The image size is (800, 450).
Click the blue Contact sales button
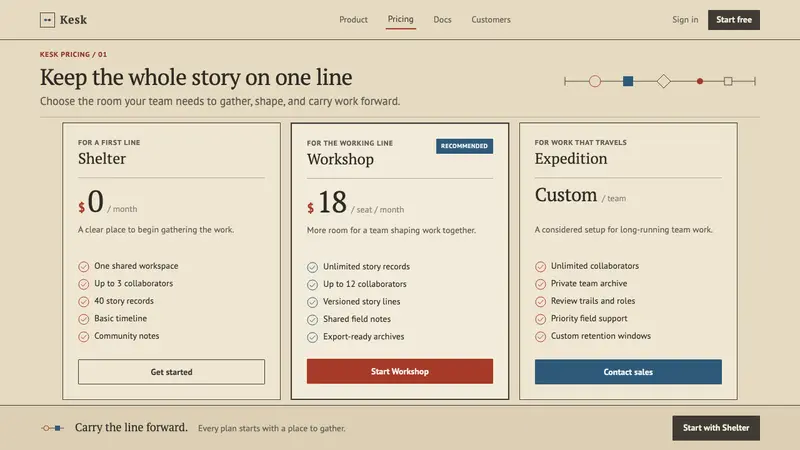coord(628,372)
